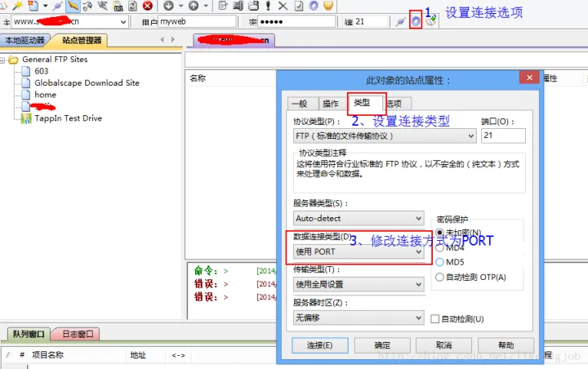Image resolution: width=588 pixels, height=369 pixels.
Task: Click the General FTP Sites folder icon
Action: [x=14, y=60]
